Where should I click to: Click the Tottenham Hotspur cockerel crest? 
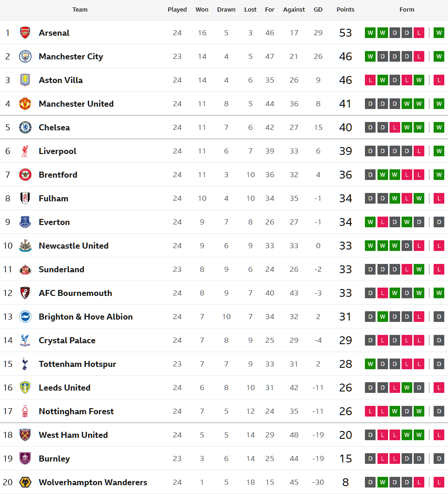click(25, 364)
